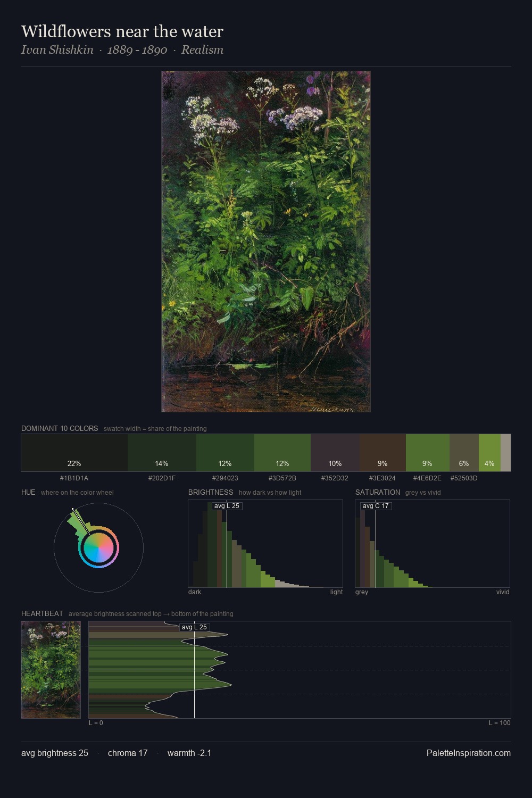
Task: Click the 'avg L 25' label in Brightness chart
Action: point(227,506)
